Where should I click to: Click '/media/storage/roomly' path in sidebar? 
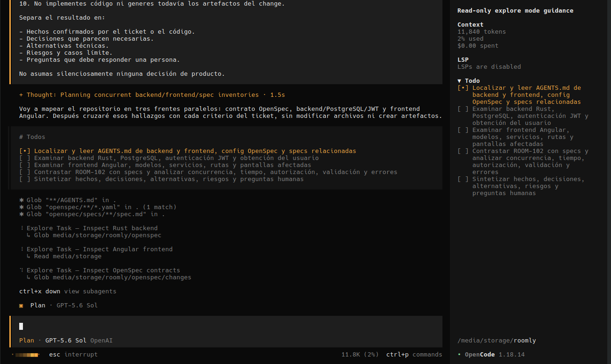pyautogui.click(x=497, y=341)
